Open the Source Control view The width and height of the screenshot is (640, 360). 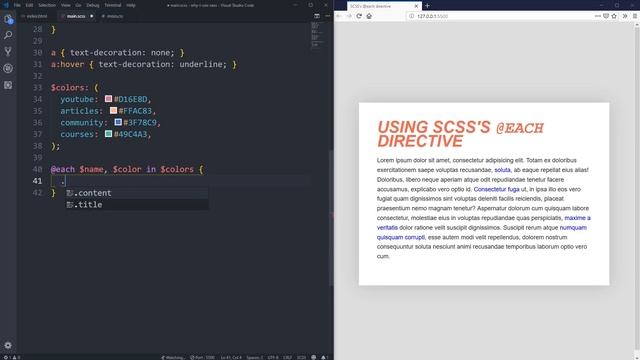tap(8, 51)
